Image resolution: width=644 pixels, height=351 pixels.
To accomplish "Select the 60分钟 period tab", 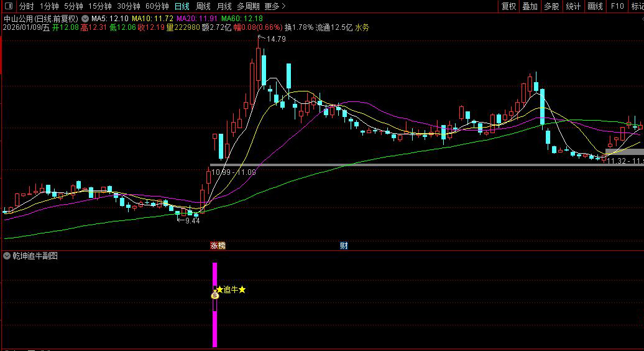I will pyautogui.click(x=157, y=6).
